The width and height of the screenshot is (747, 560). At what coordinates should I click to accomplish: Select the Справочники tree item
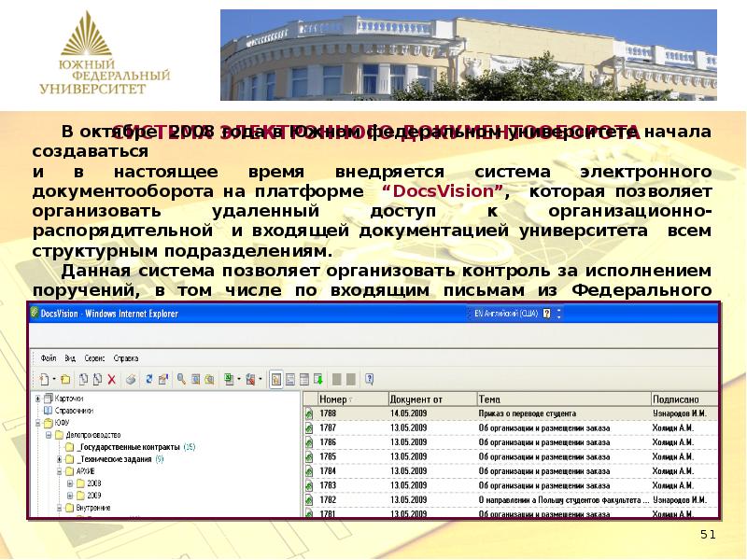pyautogui.click(x=73, y=411)
